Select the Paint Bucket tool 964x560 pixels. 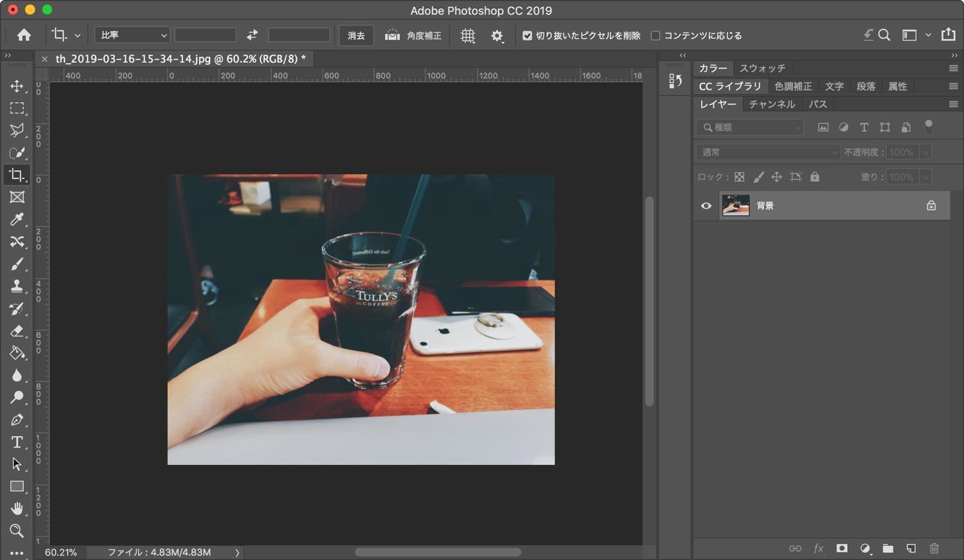pos(17,353)
